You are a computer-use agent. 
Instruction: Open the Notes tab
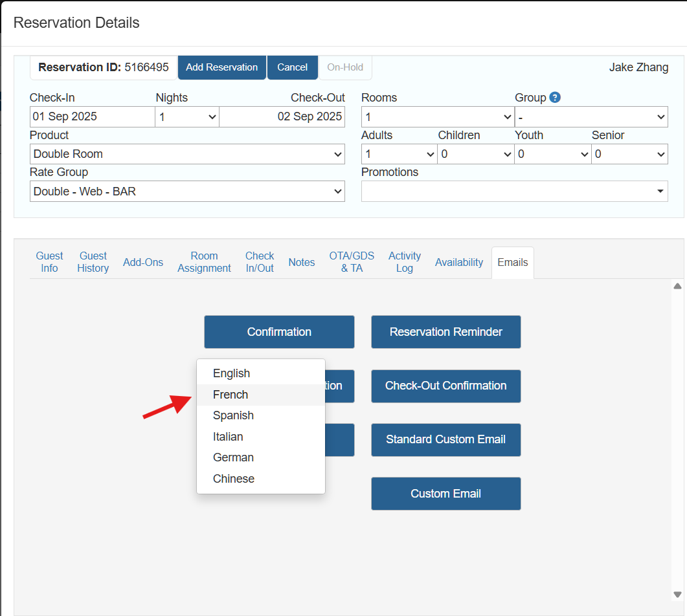(x=302, y=262)
